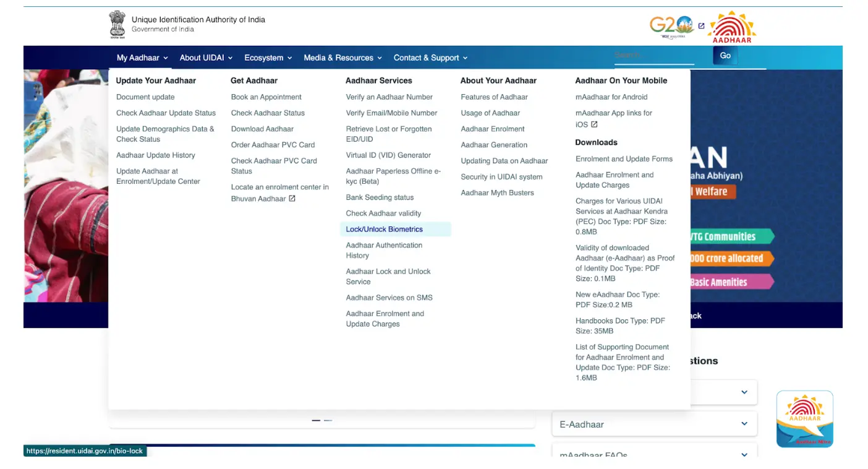The image size is (868, 469).
Task: Click chevron next to My Aadhaar
Action: coord(166,58)
